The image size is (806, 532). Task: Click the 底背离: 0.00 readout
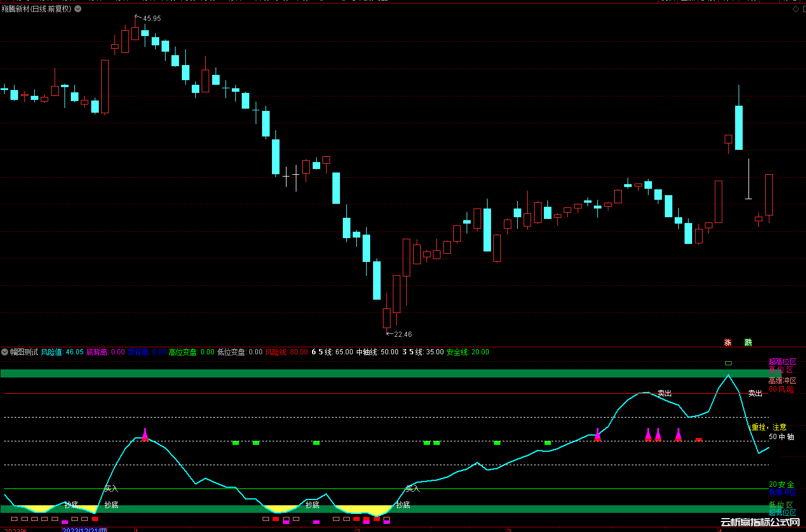pos(105,352)
